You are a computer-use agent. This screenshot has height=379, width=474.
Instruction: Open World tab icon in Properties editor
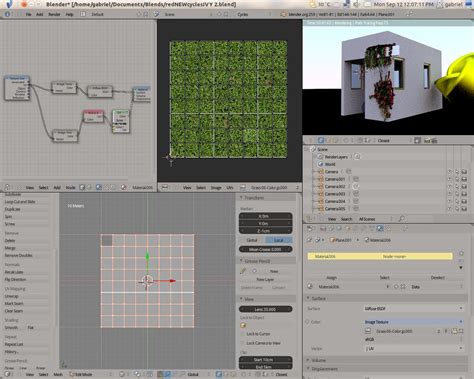(x=339, y=229)
